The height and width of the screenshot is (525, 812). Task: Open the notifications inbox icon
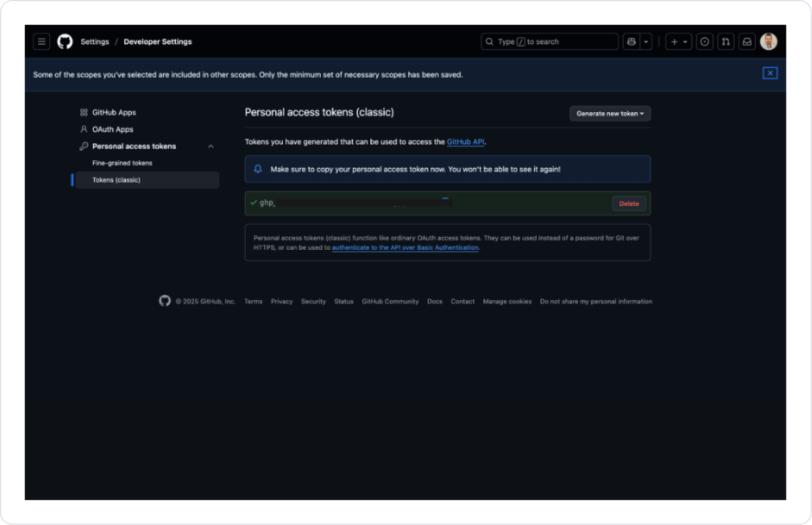pyautogui.click(x=747, y=41)
